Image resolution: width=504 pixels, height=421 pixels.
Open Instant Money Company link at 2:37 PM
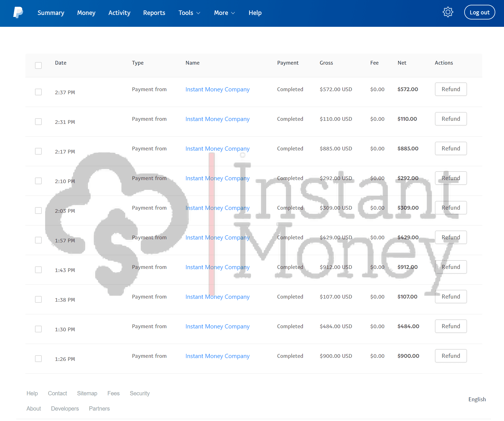217,89
